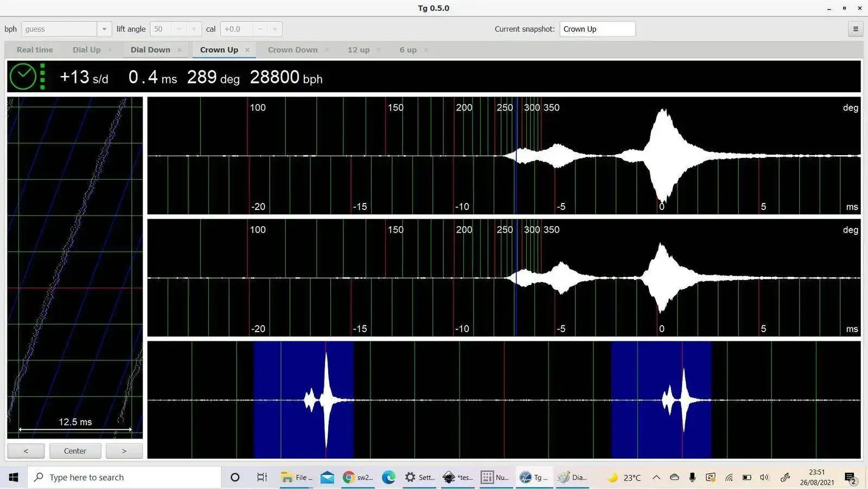Switch to the Inkscape *tes window

tap(458, 477)
